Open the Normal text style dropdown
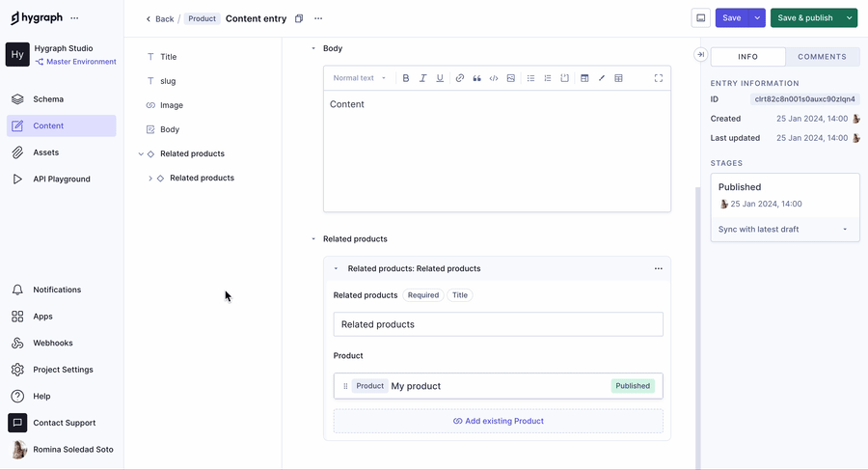The height and width of the screenshot is (470, 868). click(359, 78)
